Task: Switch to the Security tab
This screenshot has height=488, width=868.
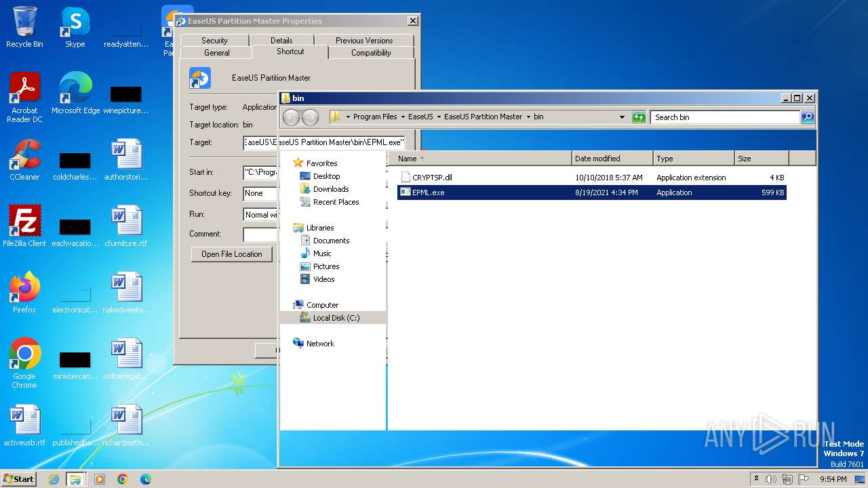Action: point(214,41)
